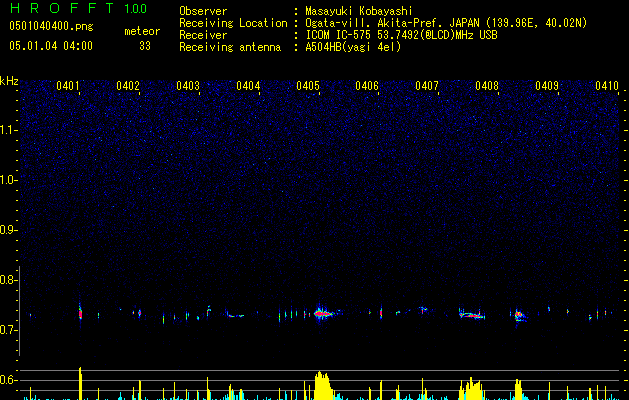Click the 'Receiving Location' label

coord(233,23)
